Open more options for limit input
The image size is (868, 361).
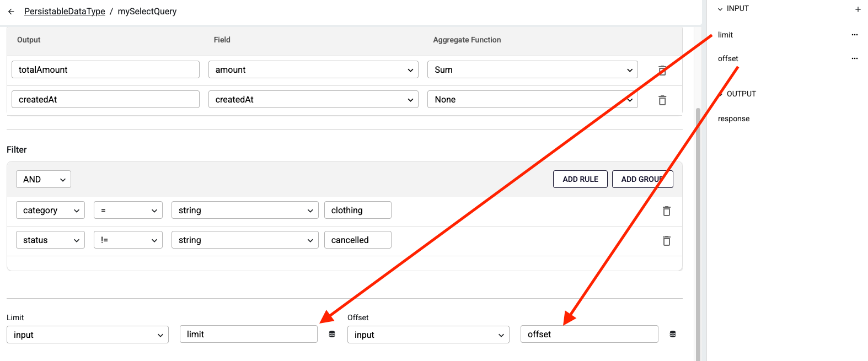tap(854, 35)
